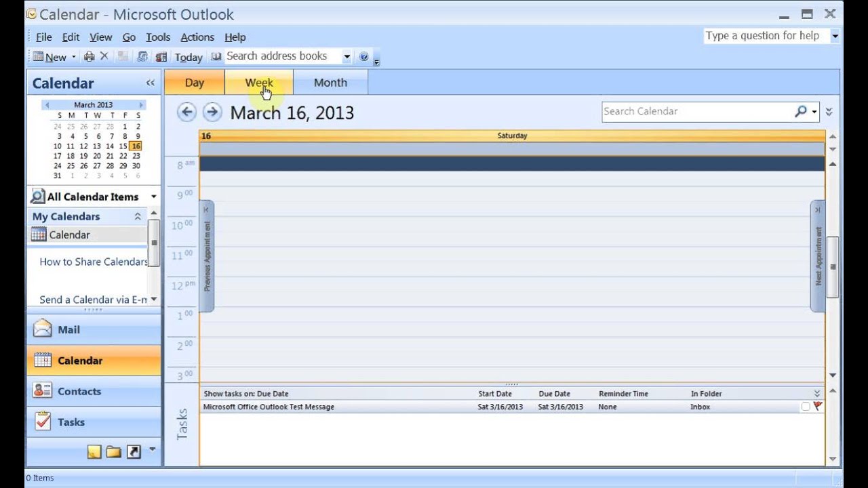Open the File menu
Screen dimensions: 868x488
(43, 37)
